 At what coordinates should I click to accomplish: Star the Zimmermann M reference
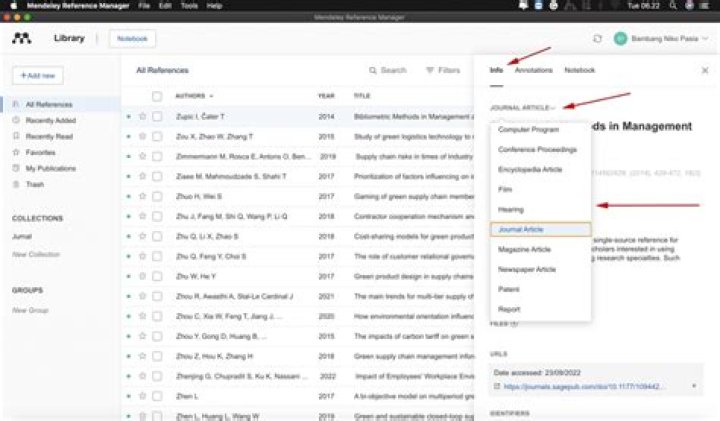[x=142, y=157]
